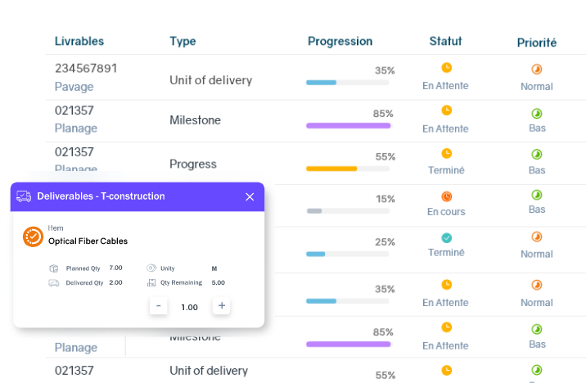Click the teal checkmark status icon on the 25% row
Viewport: 586px width, 392px height.
(446, 238)
